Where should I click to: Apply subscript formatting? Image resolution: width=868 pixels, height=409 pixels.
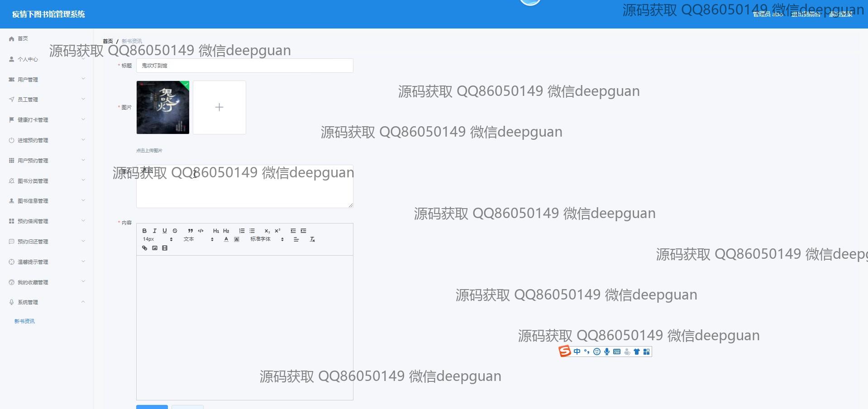(267, 231)
